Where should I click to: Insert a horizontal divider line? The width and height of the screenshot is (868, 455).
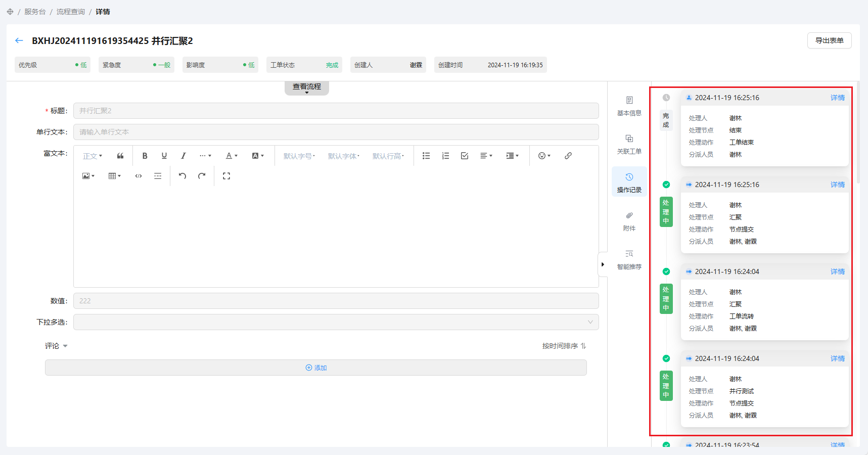158,176
